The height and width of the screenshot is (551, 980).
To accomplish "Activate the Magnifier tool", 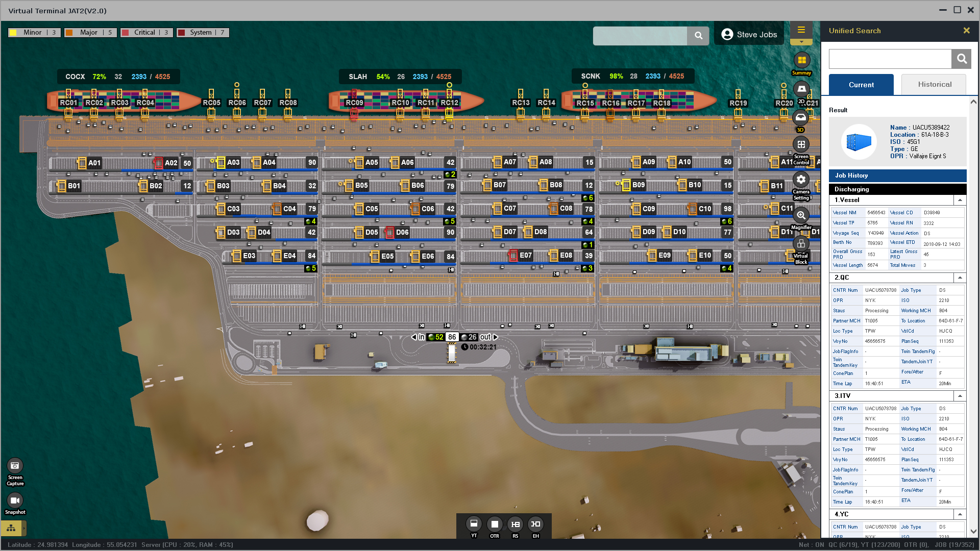I will tap(801, 216).
